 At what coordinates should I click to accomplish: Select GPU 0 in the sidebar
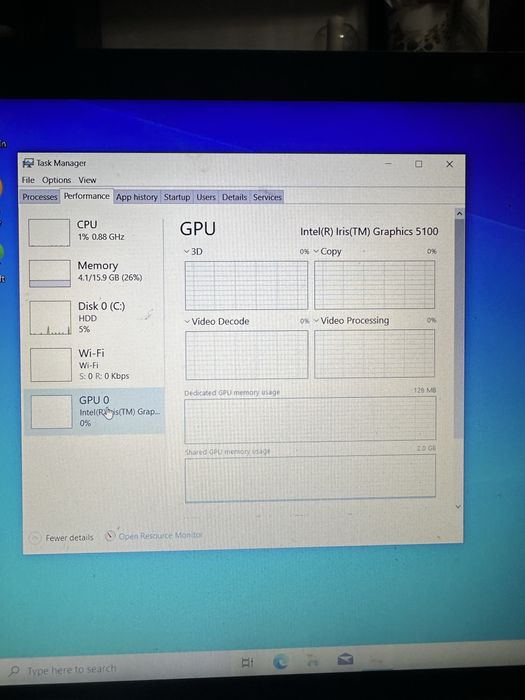click(x=94, y=411)
